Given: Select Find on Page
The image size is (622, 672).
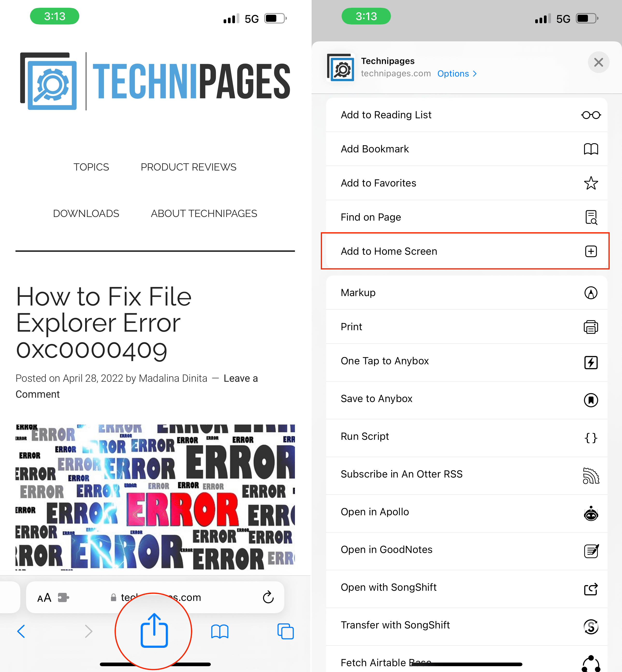Looking at the screenshot, I should tap(467, 217).
